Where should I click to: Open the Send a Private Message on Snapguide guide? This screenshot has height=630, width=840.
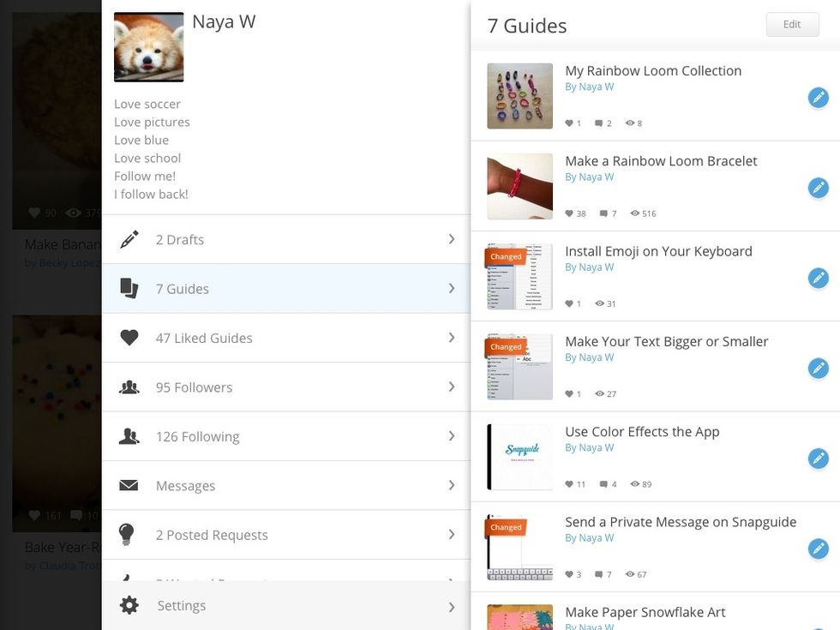pyautogui.click(x=681, y=522)
